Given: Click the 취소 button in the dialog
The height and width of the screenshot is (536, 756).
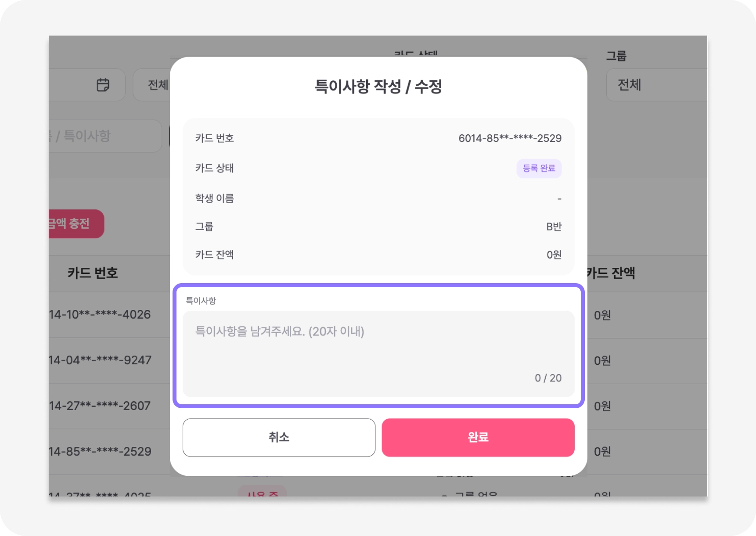Looking at the screenshot, I should 279,437.
